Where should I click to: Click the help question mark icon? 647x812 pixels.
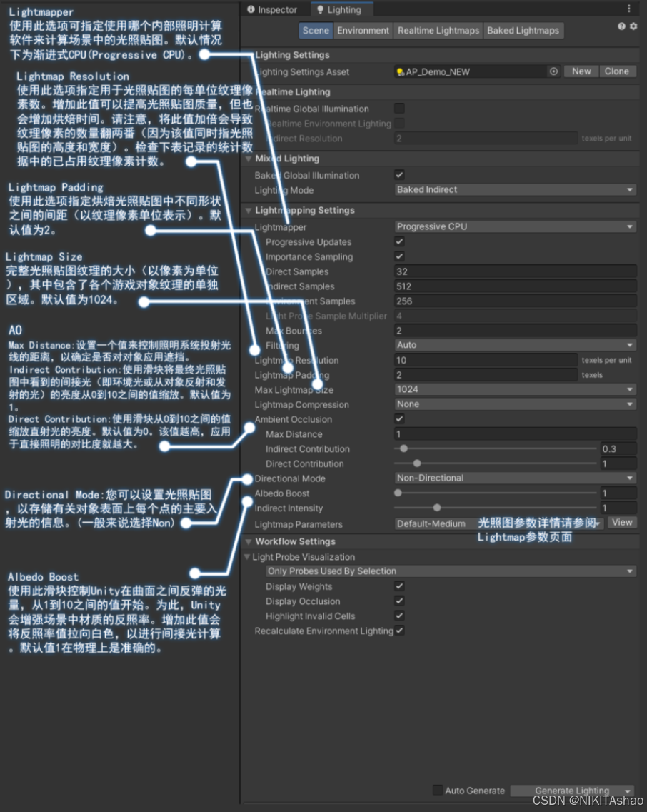(x=621, y=25)
